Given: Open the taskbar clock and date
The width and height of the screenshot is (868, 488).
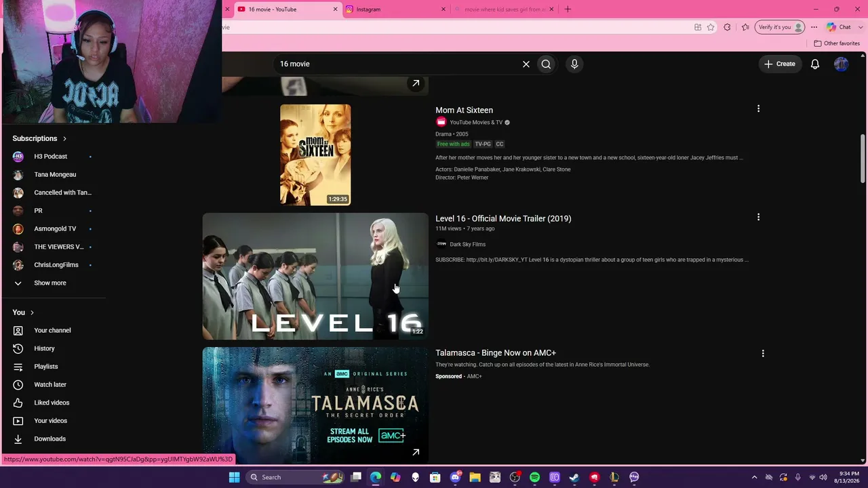Looking at the screenshot, I should (x=848, y=477).
